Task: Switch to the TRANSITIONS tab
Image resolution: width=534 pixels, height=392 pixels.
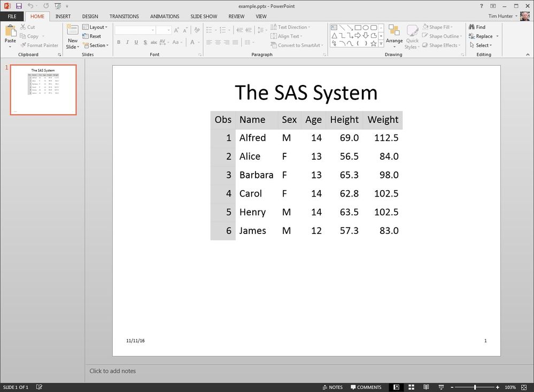Action: 124,17
